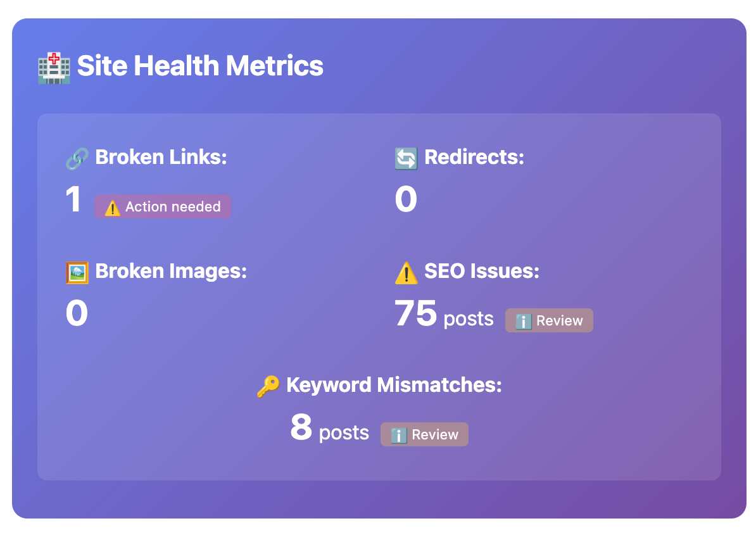
Task: Click the hospital icon beside Site Health Metrics
Action: pyautogui.click(x=54, y=67)
